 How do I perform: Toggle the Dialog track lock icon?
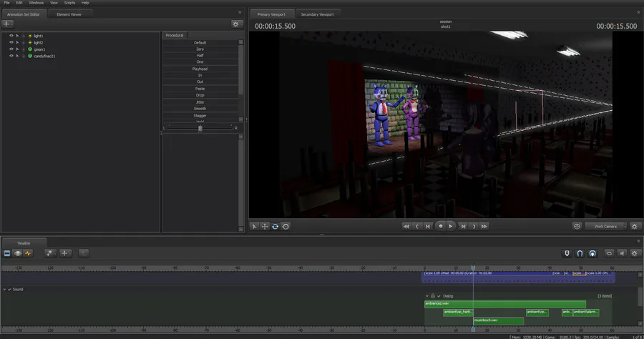pyautogui.click(x=433, y=296)
